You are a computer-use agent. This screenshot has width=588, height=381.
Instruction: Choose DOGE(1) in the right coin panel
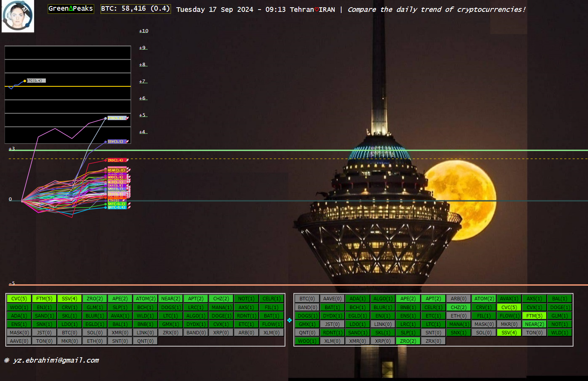coord(560,307)
